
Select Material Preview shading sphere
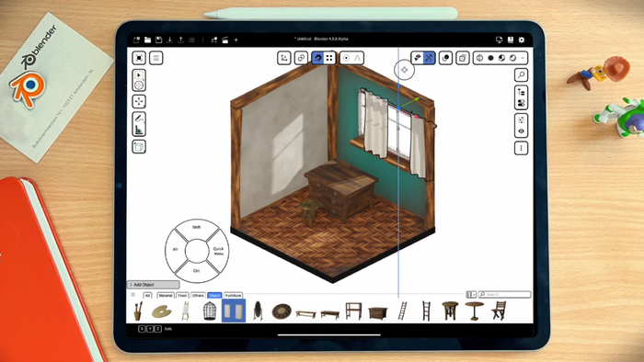(x=502, y=58)
